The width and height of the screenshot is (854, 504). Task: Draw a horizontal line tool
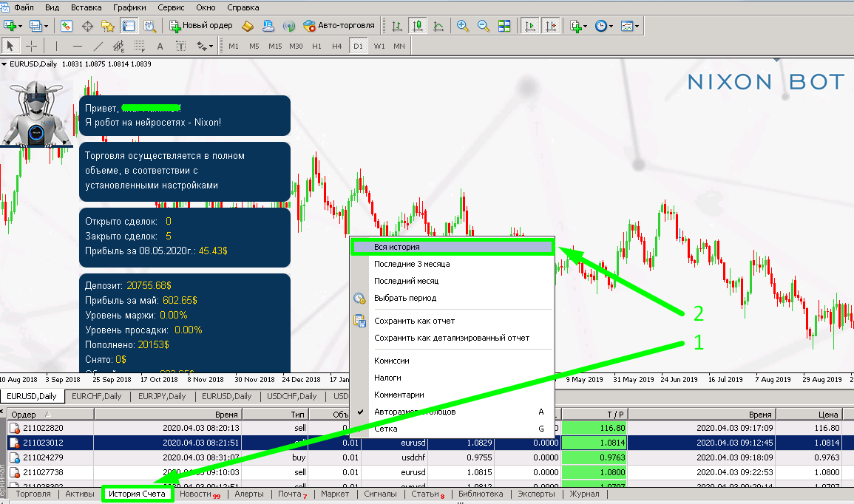[78, 46]
